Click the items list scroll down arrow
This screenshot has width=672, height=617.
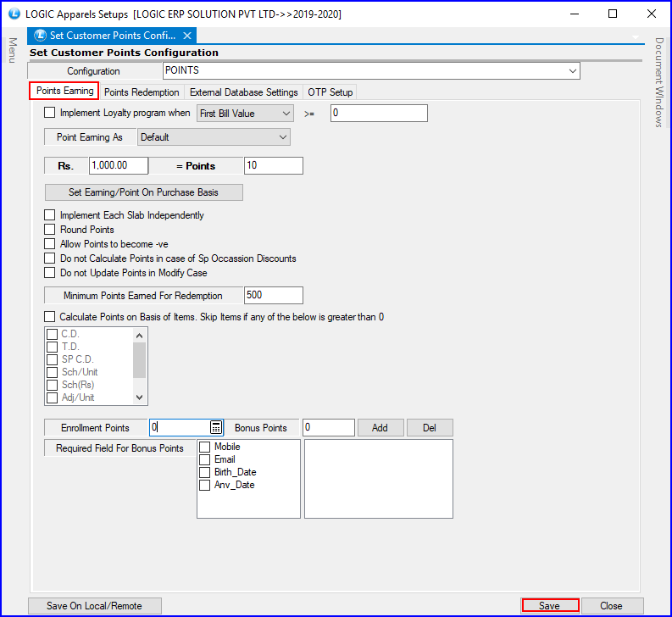click(x=139, y=397)
